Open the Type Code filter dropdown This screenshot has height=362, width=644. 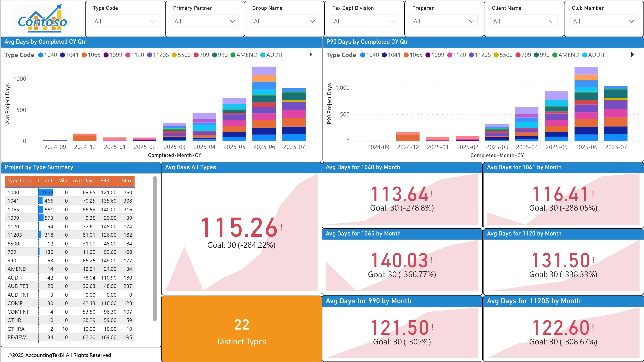pyautogui.click(x=125, y=21)
